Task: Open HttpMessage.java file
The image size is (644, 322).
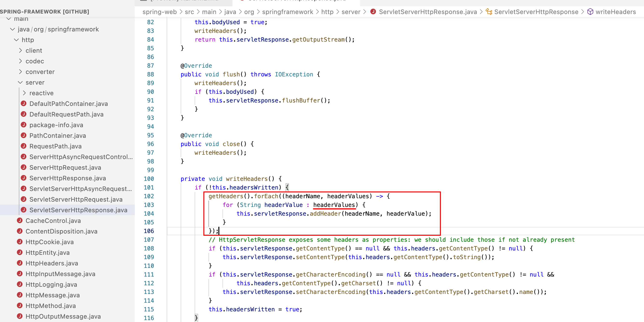Action: pyautogui.click(x=53, y=295)
